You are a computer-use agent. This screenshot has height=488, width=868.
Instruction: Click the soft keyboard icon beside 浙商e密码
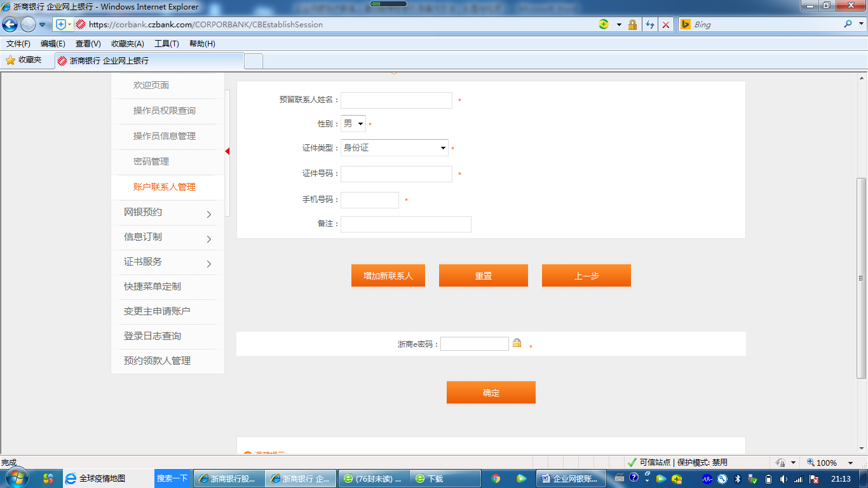coord(517,343)
